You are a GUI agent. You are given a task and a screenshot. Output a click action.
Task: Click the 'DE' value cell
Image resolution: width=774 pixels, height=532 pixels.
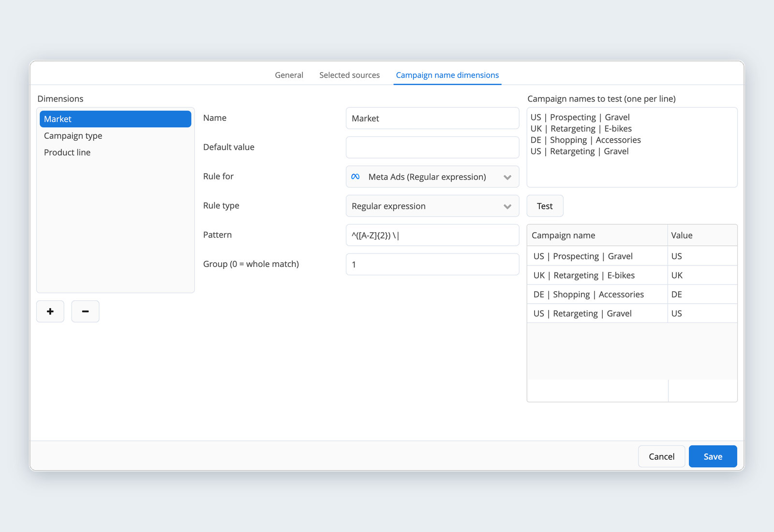(702, 295)
